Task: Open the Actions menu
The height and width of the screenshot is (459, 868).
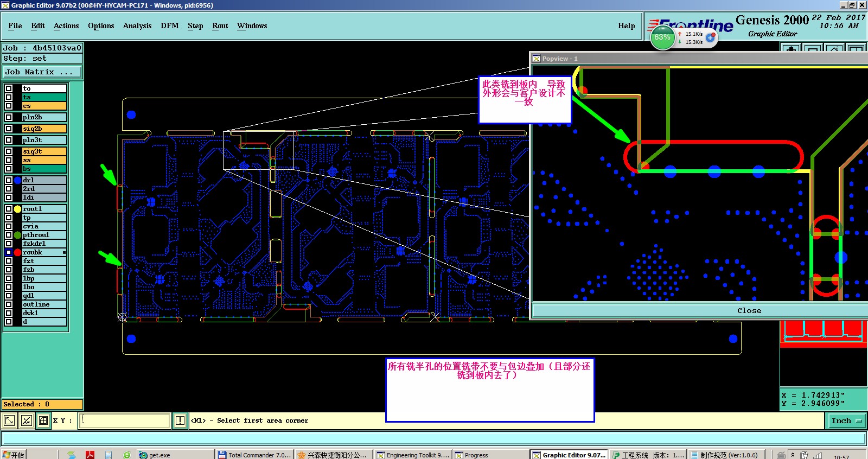Action: point(66,25)
